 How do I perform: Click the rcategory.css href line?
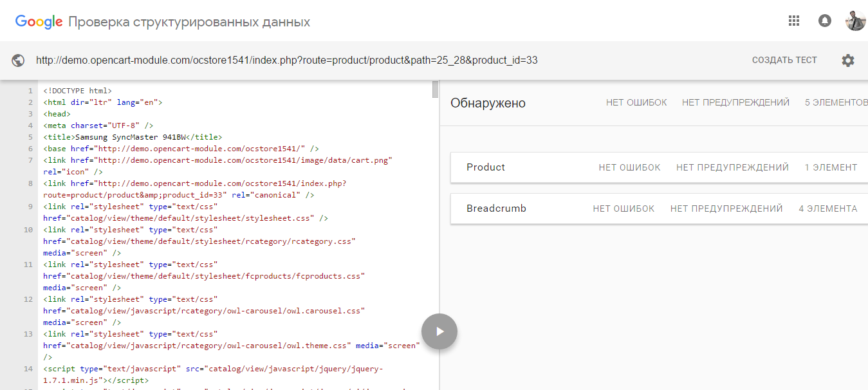pyautogui.click(x=199, y=241)
